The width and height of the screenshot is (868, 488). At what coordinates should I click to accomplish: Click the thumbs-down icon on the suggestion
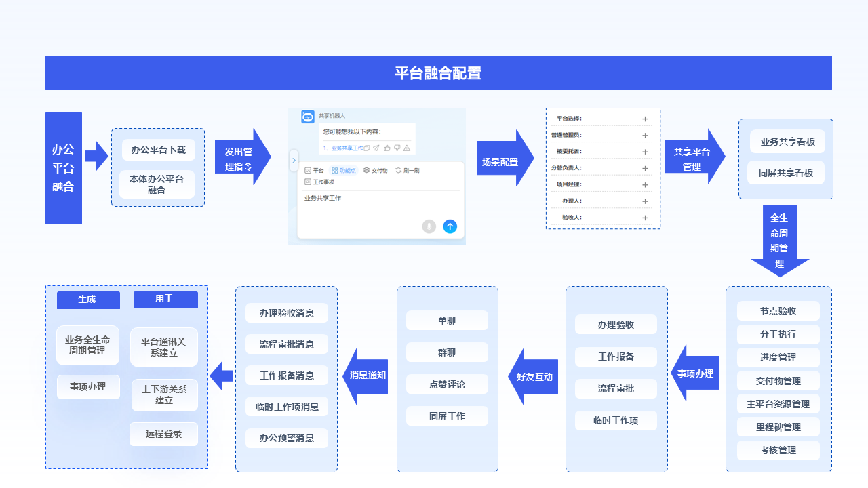tap(397, 148)
